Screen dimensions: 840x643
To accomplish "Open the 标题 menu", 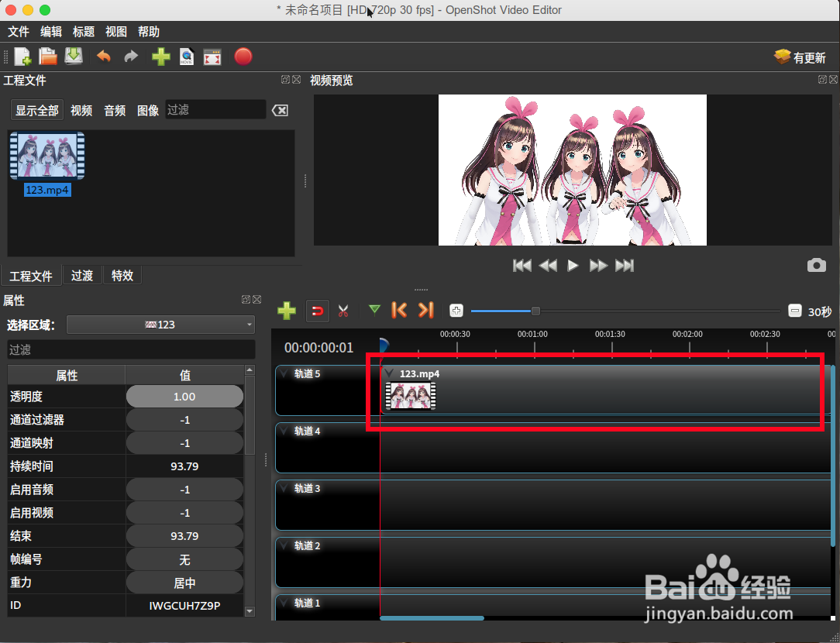I will click(84, 32).
